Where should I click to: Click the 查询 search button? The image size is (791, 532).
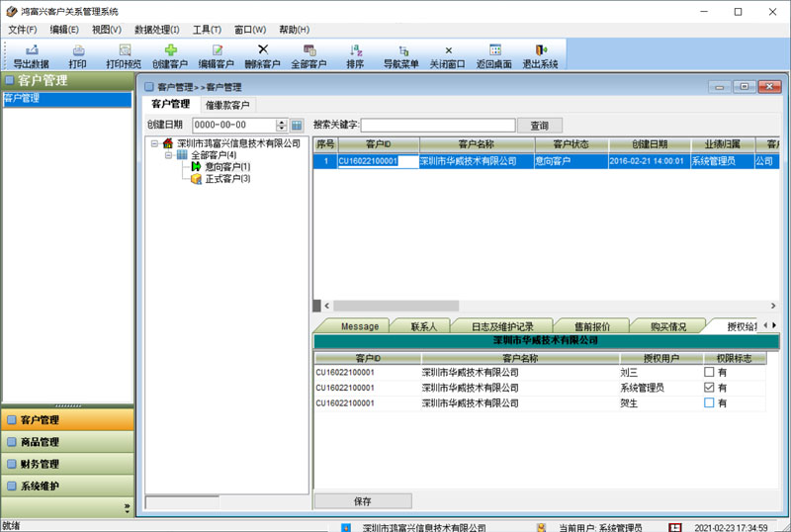(539, 126)
